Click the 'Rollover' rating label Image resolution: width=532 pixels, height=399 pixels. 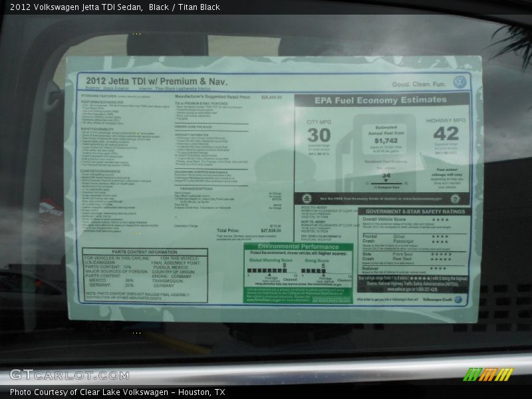click(370, 269)
